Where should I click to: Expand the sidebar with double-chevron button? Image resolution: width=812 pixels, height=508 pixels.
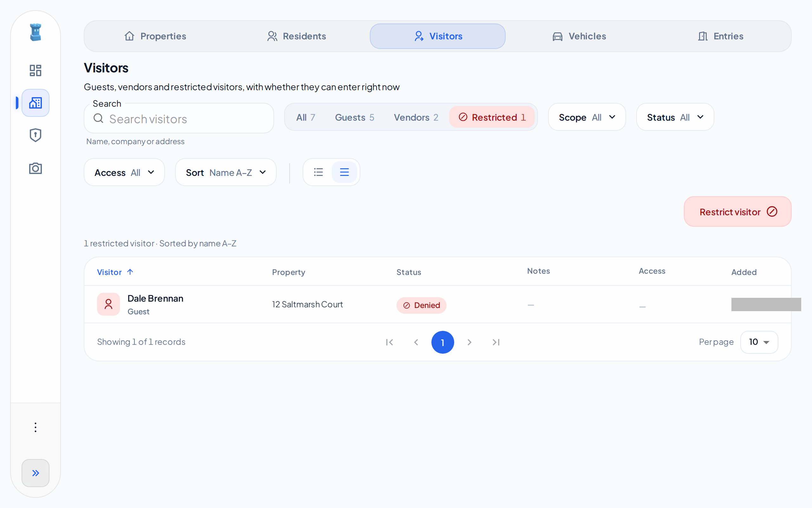click(35, 473)
